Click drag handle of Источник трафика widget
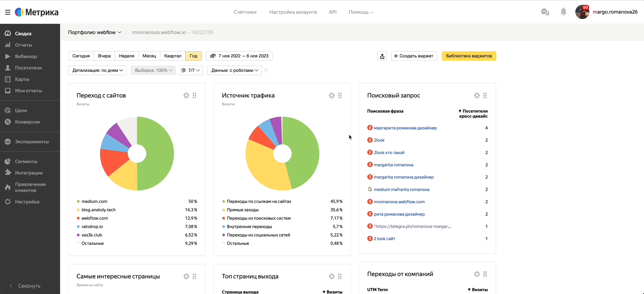Screen dimensions: 644x294 coord(340,96)
